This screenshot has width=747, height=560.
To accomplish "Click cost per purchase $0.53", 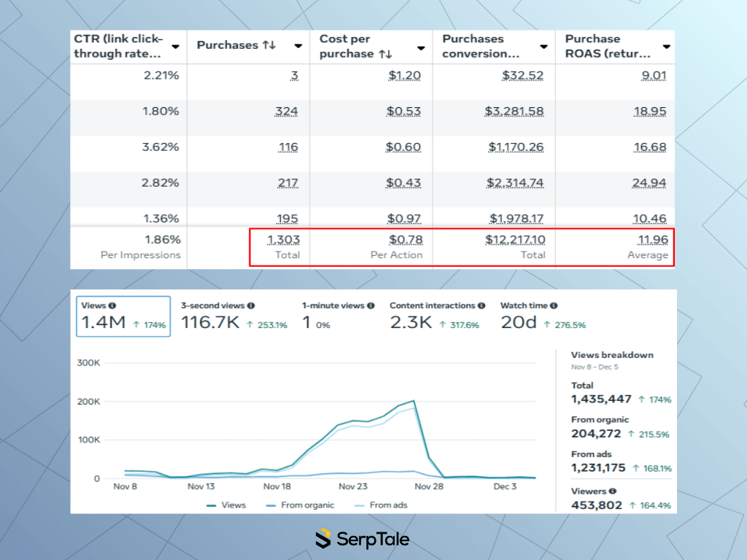I will click(x=403, y=112).
